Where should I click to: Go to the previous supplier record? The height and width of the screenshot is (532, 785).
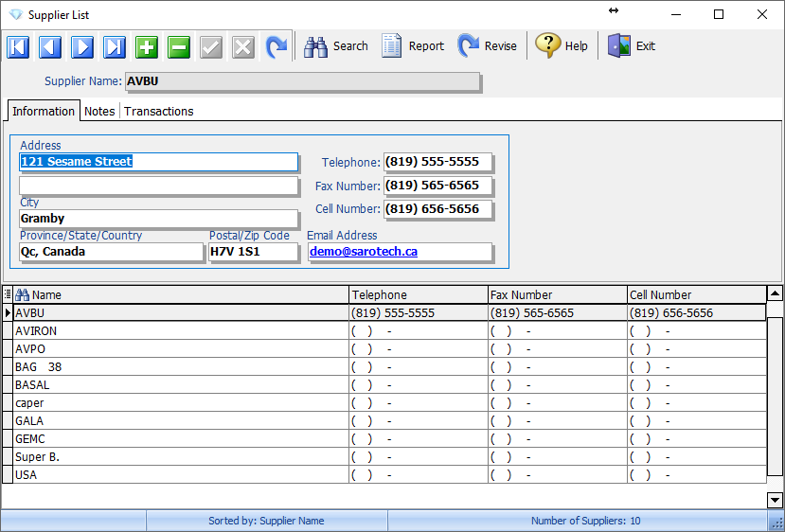tap(50, 46)
